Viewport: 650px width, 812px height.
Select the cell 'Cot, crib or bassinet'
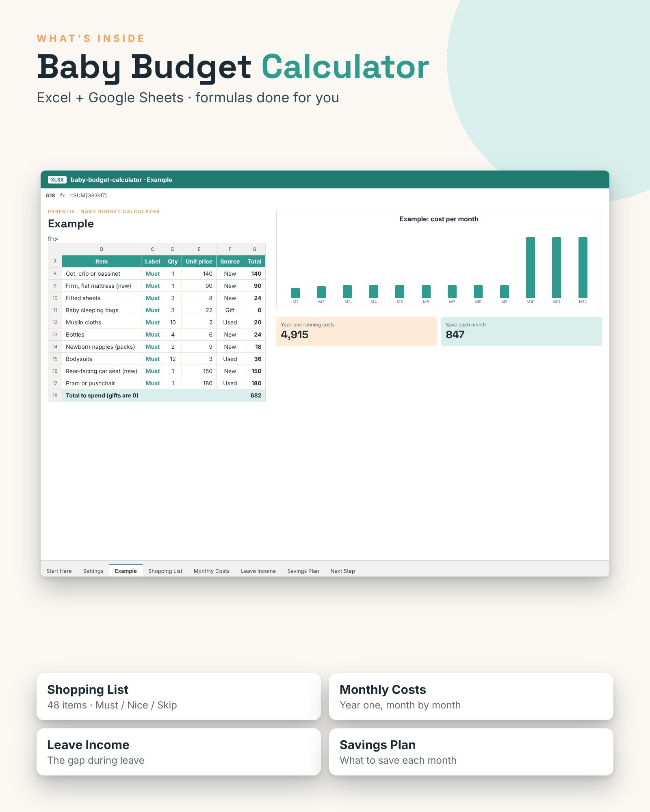point(102,274)
